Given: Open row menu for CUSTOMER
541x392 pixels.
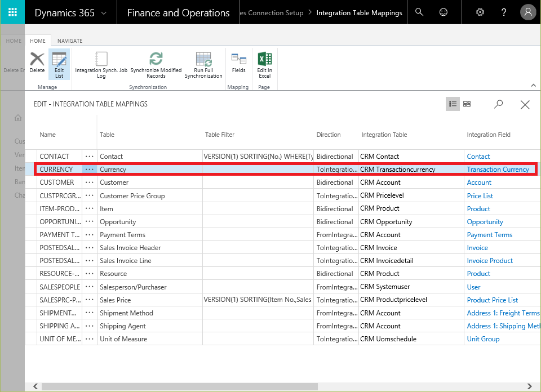Looking at the screenshot, I should (90, 182).
